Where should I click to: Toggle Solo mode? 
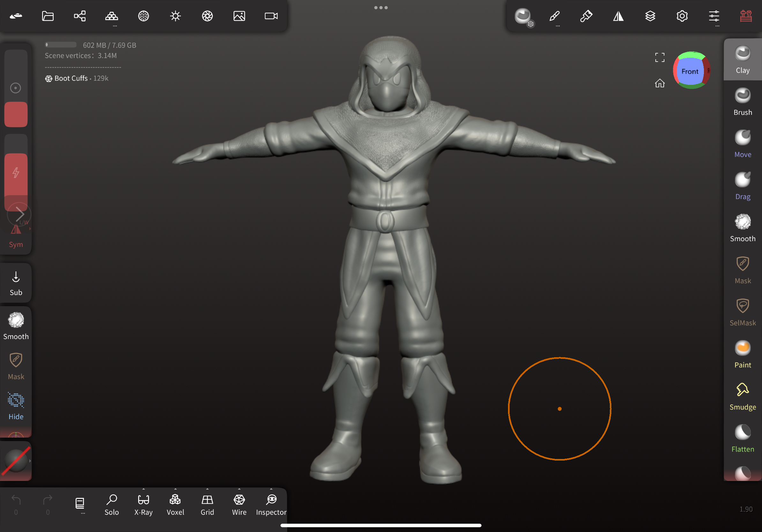(111, 505)
